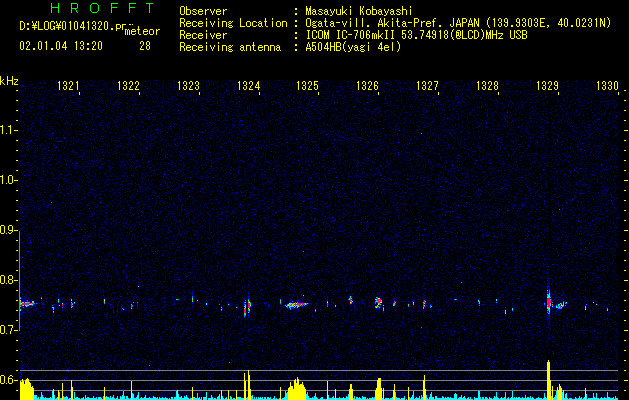Click the date stamp 02.01.04 13:20

pos(61,46)
